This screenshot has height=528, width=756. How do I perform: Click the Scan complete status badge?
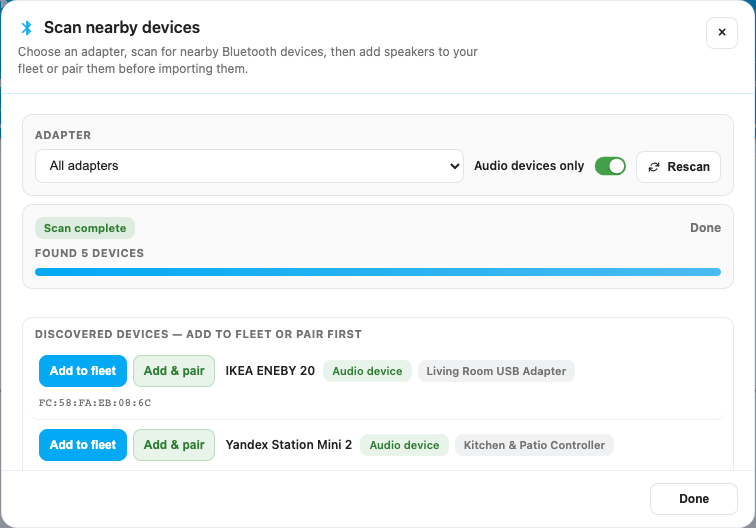click(x=85, y=228)
